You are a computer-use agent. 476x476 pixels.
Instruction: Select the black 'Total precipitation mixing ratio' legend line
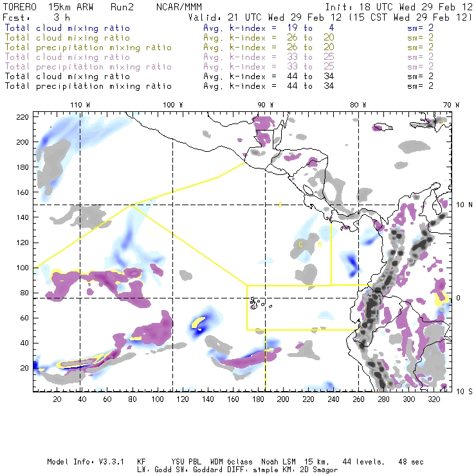pos(88,86)
